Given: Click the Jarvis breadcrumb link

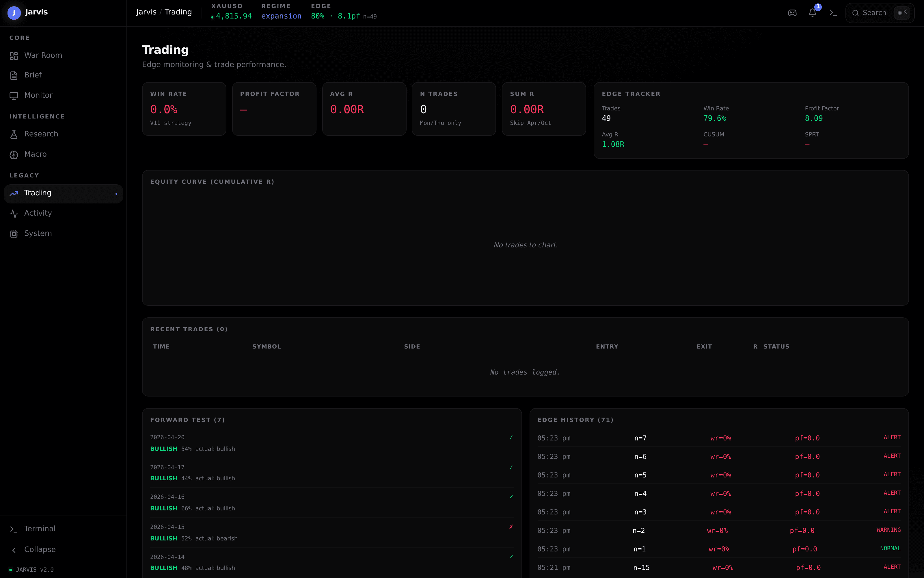Looking at the screenshot, I should click(x=146, y=12).
